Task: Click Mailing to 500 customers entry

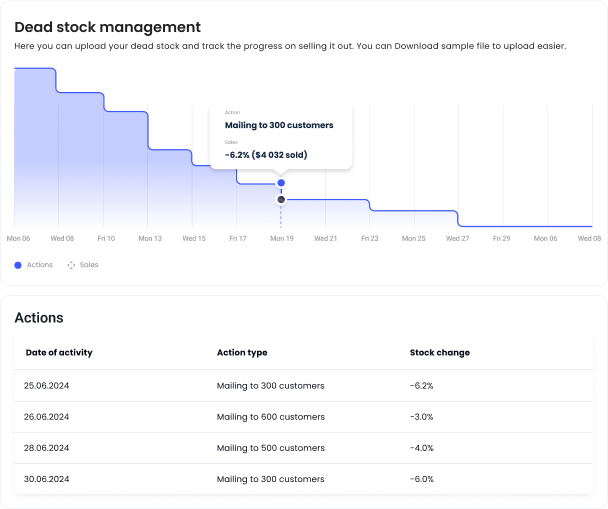Action: coord(270,448)
